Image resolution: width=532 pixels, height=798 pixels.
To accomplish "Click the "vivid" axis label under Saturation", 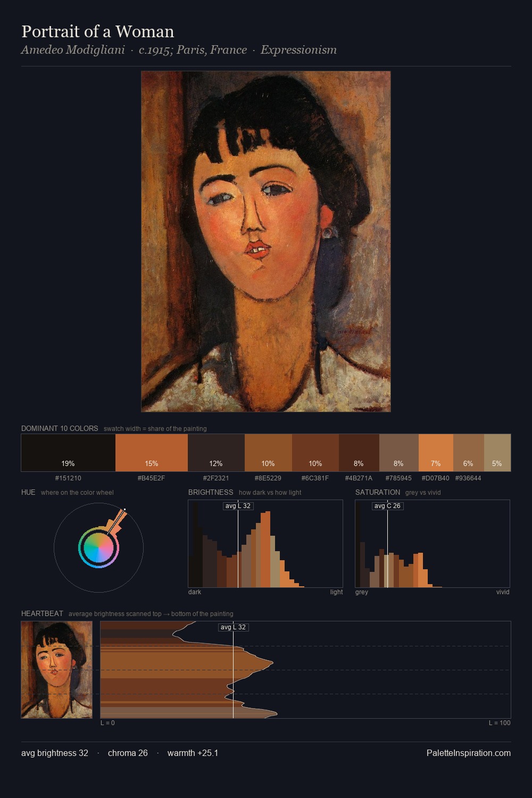I will (x=503, y=592).
